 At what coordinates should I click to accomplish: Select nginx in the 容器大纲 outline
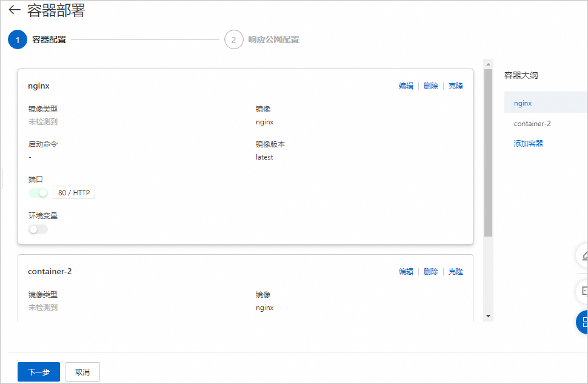coord(523,103)
